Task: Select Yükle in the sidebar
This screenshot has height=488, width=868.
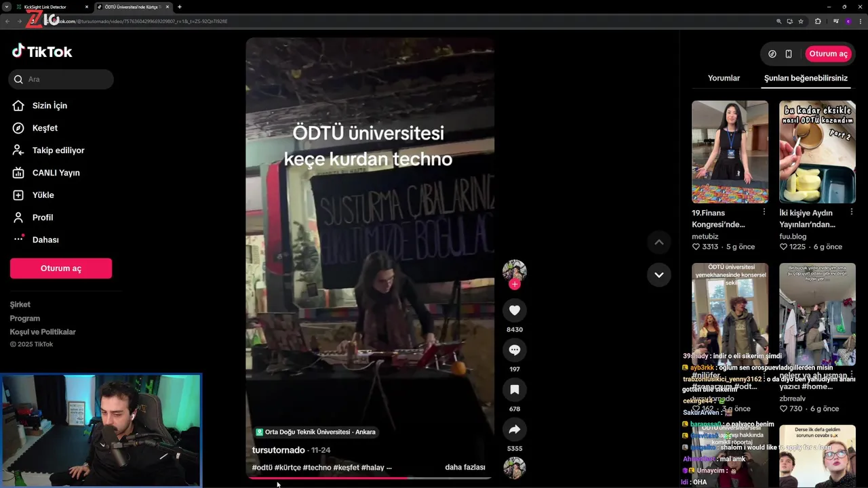Action: [43, 195]
